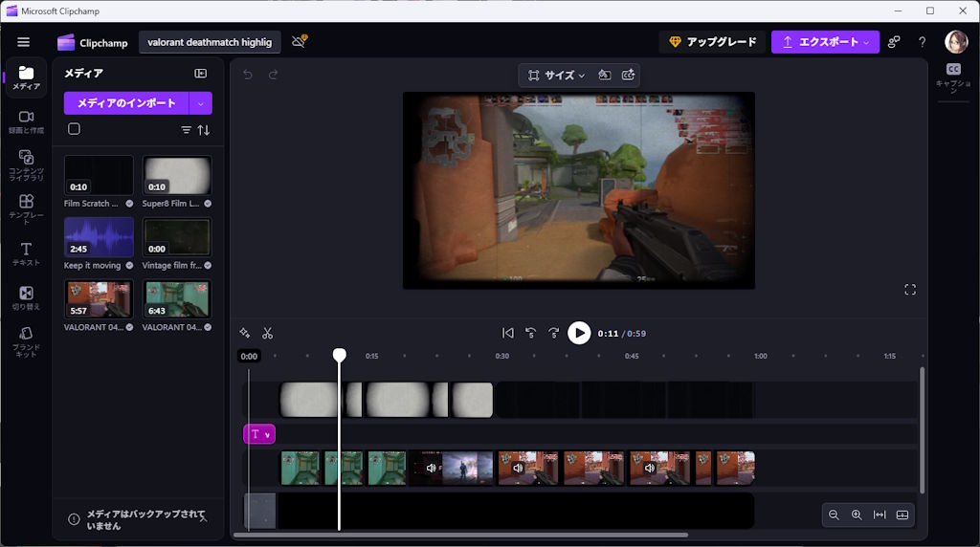Screen dimensions: 980x547
Task: Open the share/collaborate icon near export
Action: click(895, 42)
